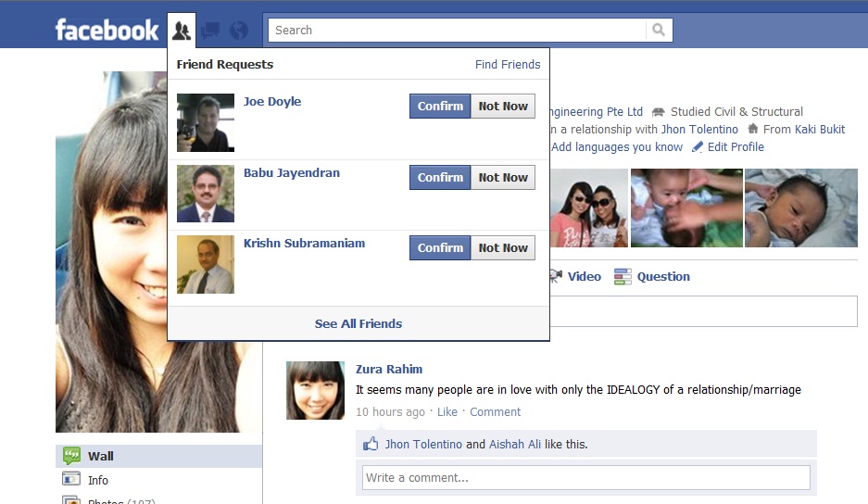The image size is (868, 504).
Task: Click Zura Rahim's post avatar
Action: [x=315, y=390]
